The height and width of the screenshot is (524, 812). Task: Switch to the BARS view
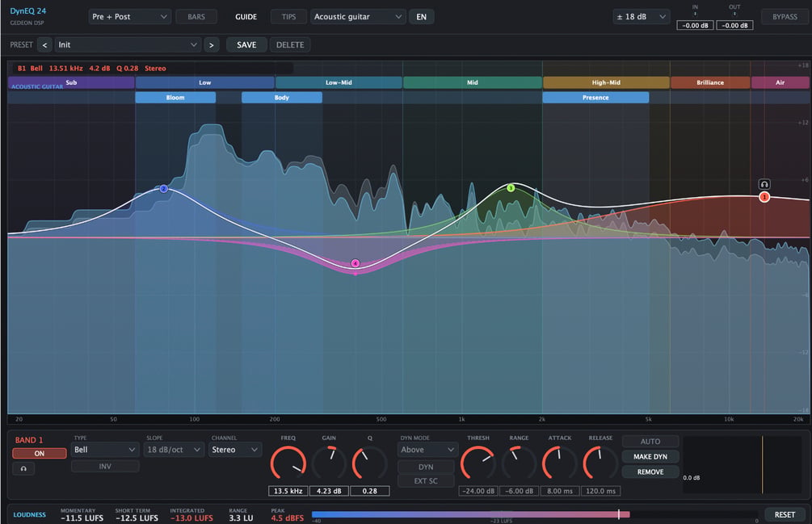coord(196,17)
